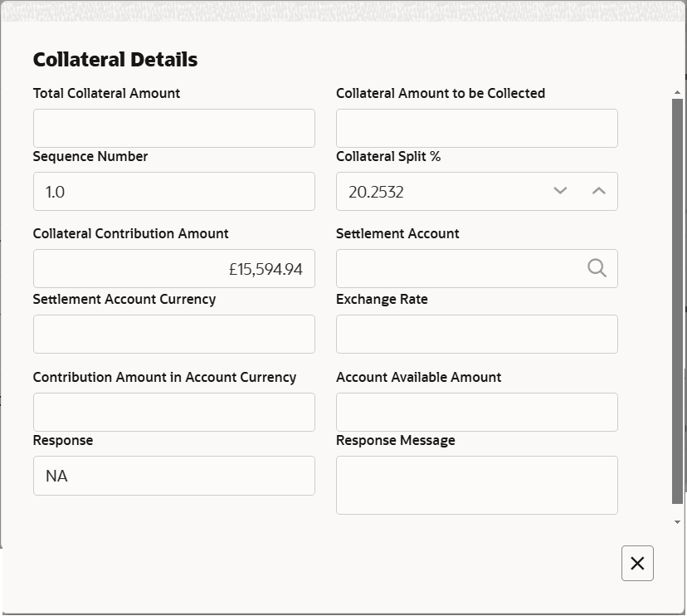Click the Settlement Account search magnifier icon
Image resolution: width=687 pixels, height=616 pixels.
coord(596,268)
